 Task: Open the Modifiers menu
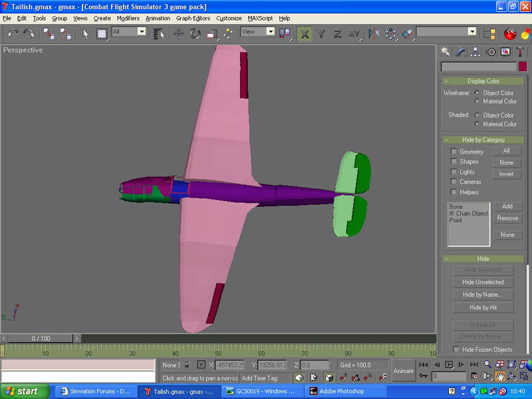click(128, 19)
